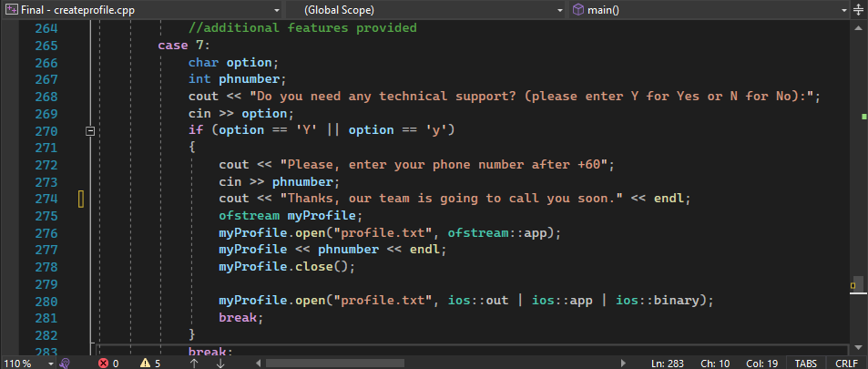Viewport: 868px width, 369px height.
Task: Click the C++ file icon beside 'Final'
Action: click(x=12, y=10)
